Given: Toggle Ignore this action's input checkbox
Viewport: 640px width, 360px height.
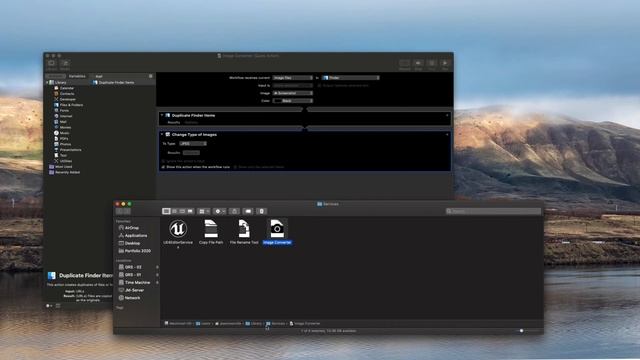Looking at the screenshot, I should [x=163, y=161].
